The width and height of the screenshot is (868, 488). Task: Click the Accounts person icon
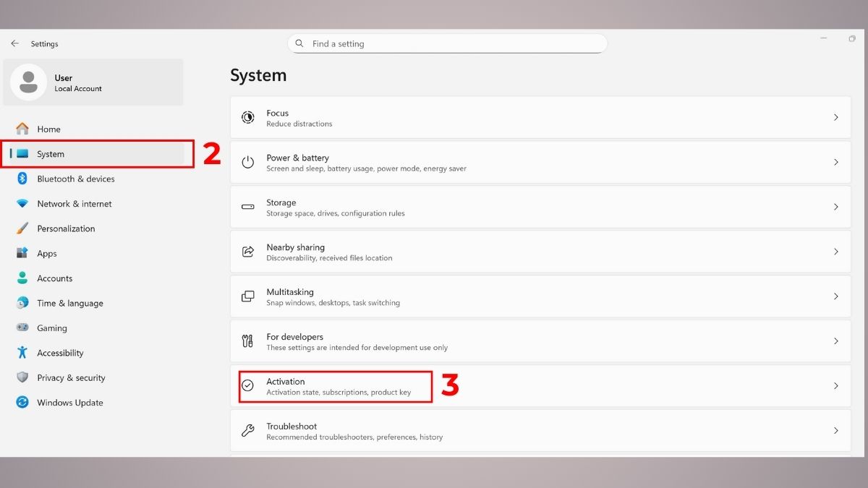22,278
